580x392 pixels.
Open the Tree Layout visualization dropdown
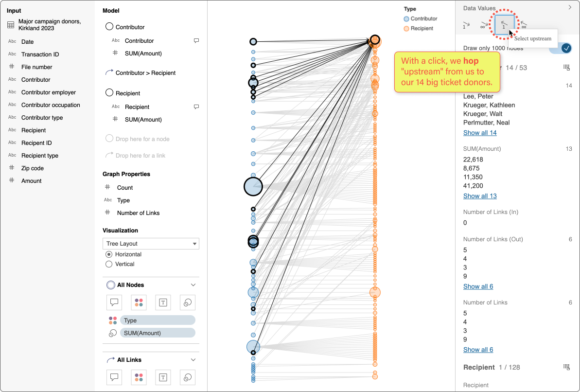(151, 243)
